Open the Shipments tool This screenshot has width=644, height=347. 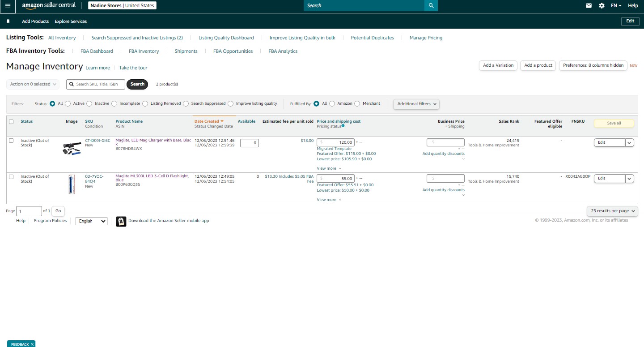(x=186, y=51)
